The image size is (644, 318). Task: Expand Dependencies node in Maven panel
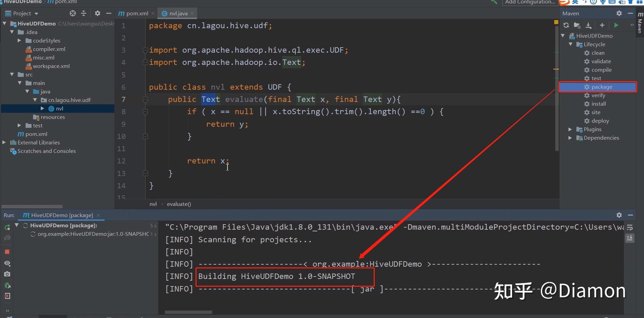coord(571,138)
